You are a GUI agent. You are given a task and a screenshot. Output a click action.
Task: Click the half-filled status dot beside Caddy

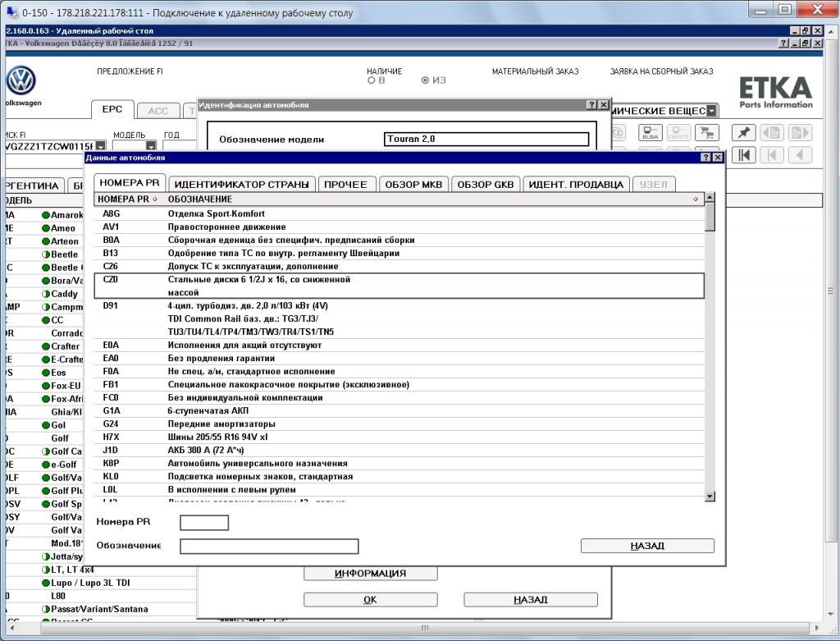(46, 294)
